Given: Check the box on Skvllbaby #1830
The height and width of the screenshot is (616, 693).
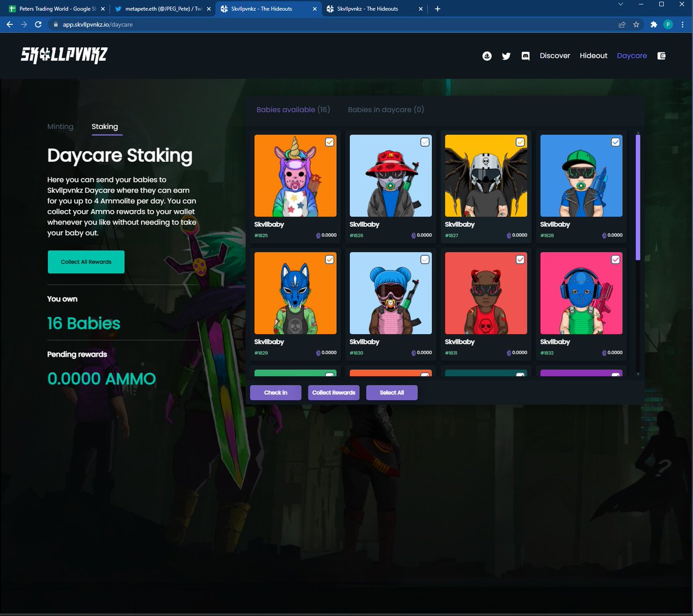Looking at the screenshot, I should click(x=425, y=260).
